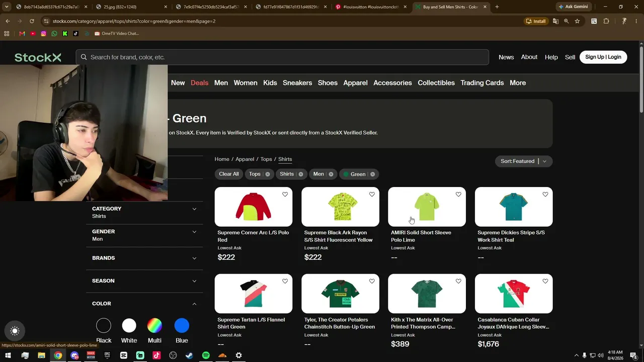The height and width of the screenshot is (362, 644).
Task: Open Steam from the taskbar
Action: pos(189,355)
